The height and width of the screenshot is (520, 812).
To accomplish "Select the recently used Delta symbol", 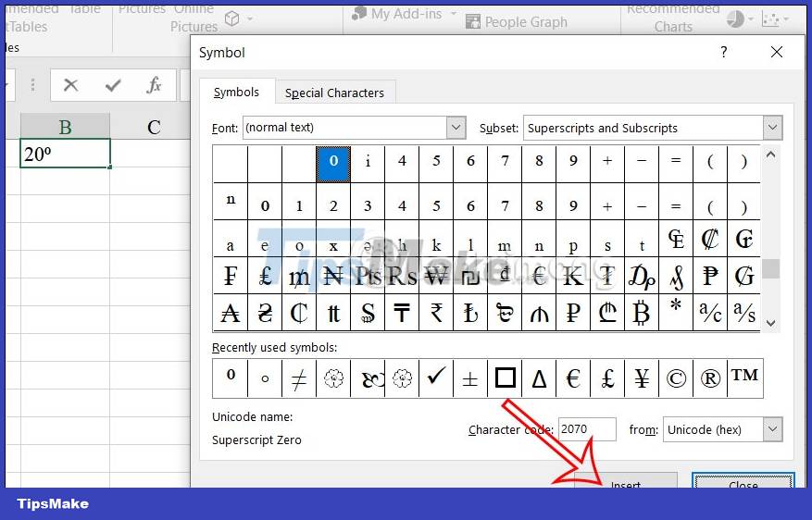I will (x=539, y=378).
